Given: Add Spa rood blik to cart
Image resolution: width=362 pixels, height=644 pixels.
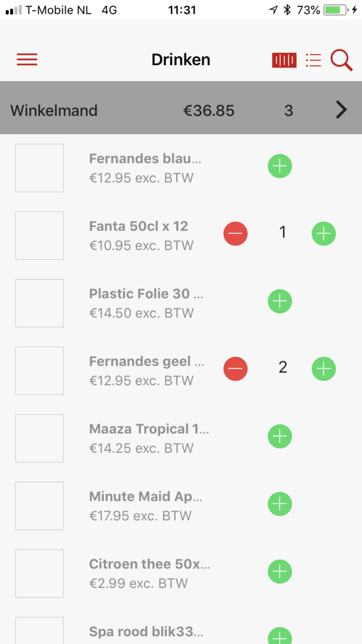Looking at the screenshot, I should 280,636.
